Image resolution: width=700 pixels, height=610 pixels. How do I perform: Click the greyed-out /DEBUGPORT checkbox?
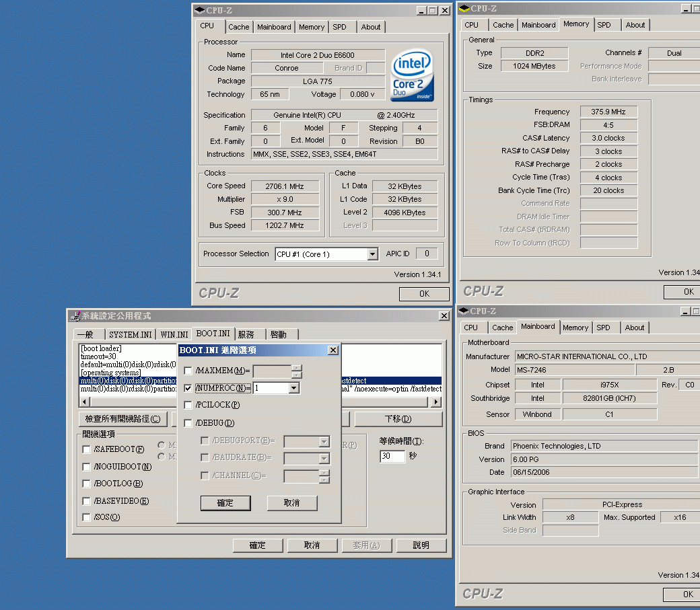[x=205, y=441]
